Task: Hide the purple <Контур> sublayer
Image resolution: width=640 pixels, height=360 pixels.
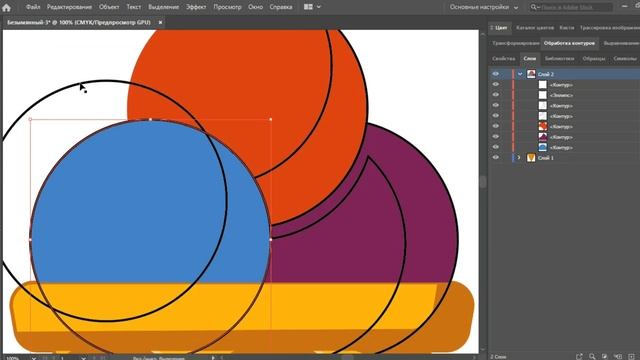Action: 496,137
